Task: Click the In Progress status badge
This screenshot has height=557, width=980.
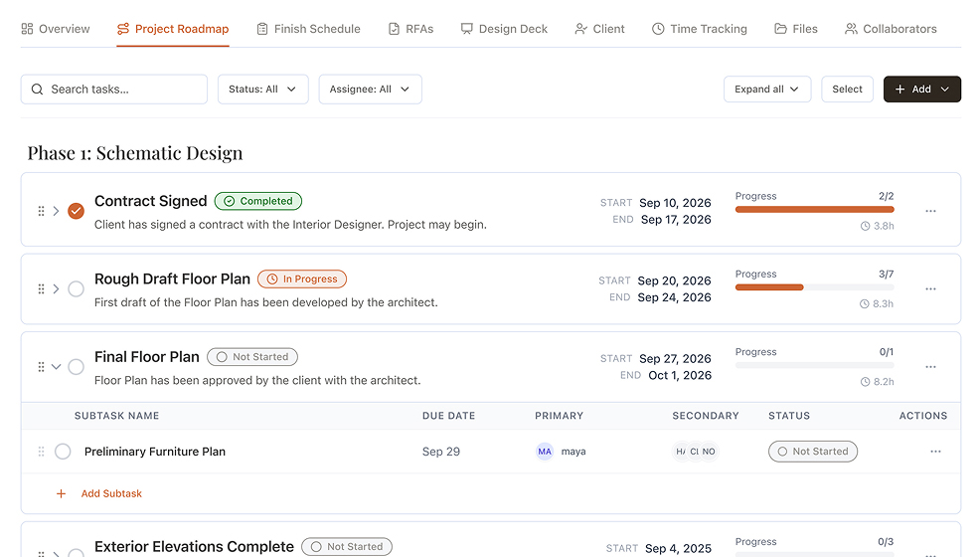Action: pyautogui.click(x=302, y=278)
